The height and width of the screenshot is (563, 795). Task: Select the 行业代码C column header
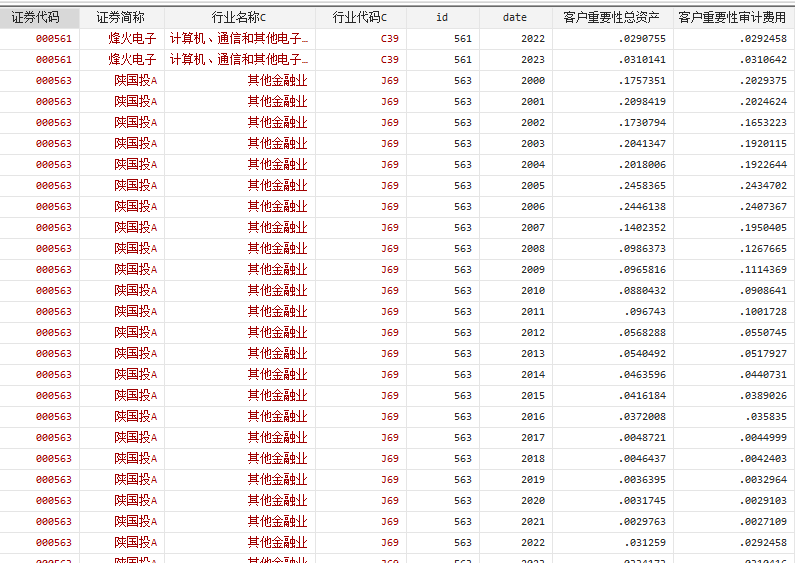(360, 17)
